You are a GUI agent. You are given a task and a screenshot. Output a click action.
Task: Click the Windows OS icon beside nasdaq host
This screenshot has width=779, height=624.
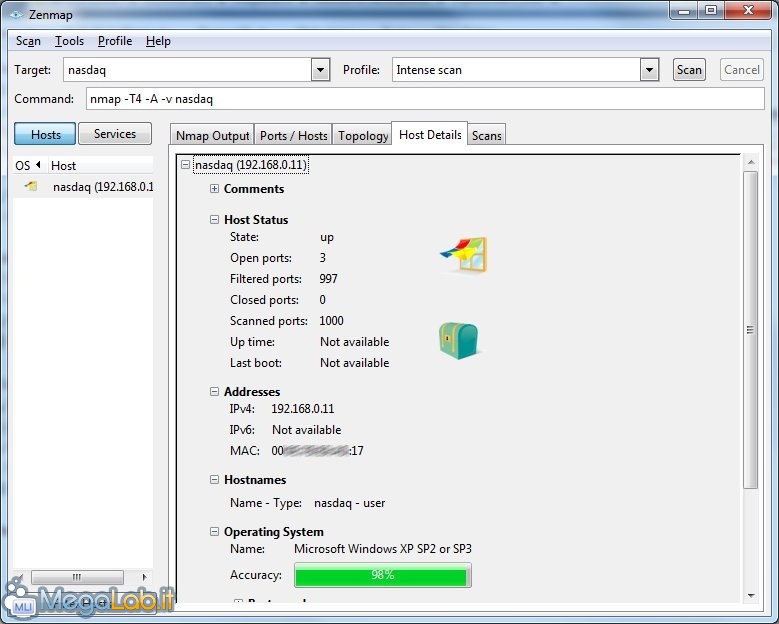pos(31,187)
